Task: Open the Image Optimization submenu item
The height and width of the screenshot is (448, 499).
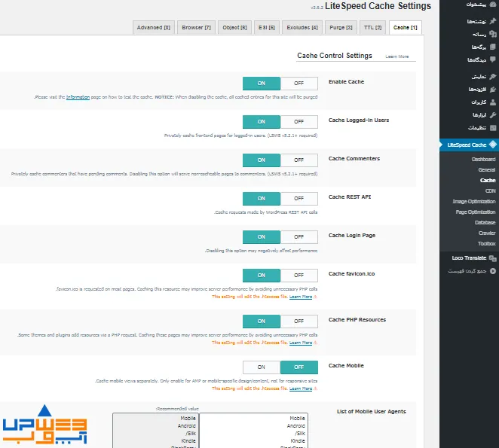Action: click(474, 201)
